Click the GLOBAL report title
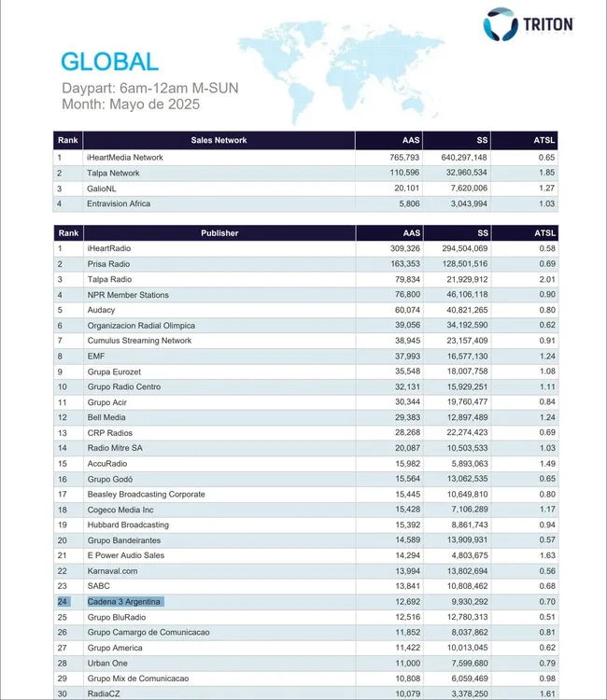This screenshot has height=700, width=607. [109, 62]
